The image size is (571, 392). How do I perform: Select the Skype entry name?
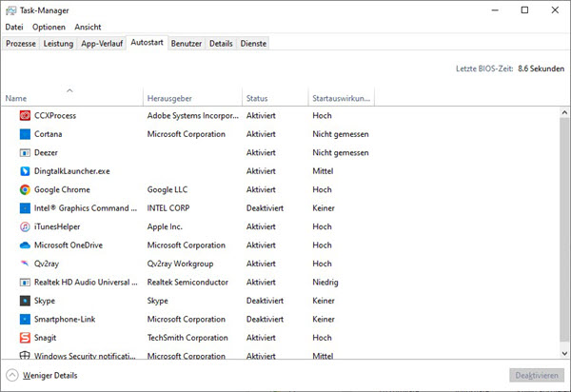(45, 301)
